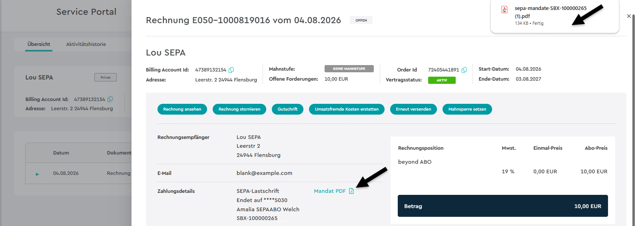Select the Start-Datum value 04.08.2026

[x=528, y=69]
